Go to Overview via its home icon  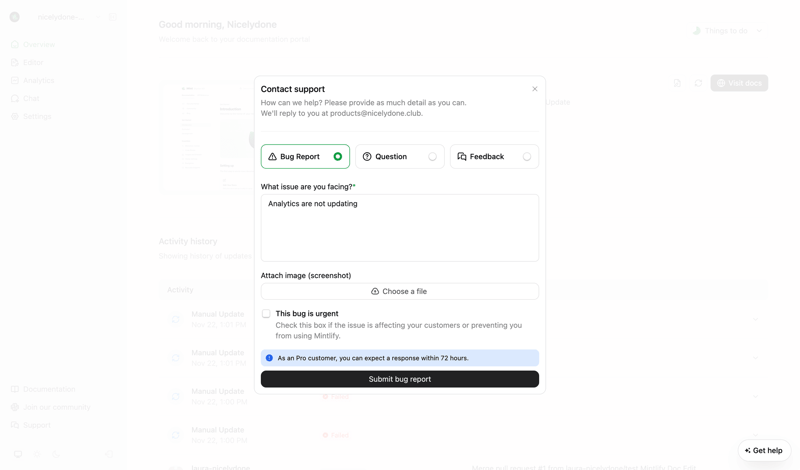point(15,44)
